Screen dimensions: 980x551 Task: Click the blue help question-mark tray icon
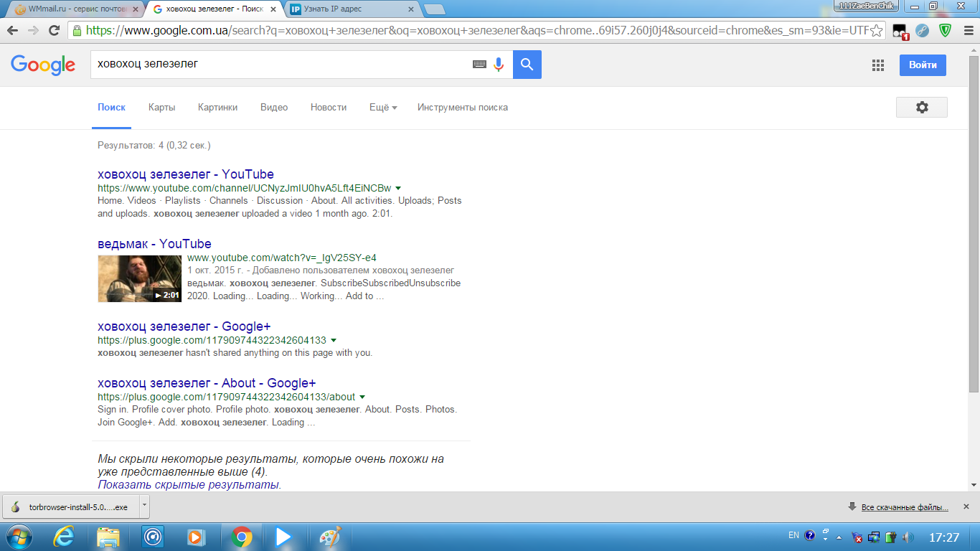pyautogui.click(x=810, y=535)
